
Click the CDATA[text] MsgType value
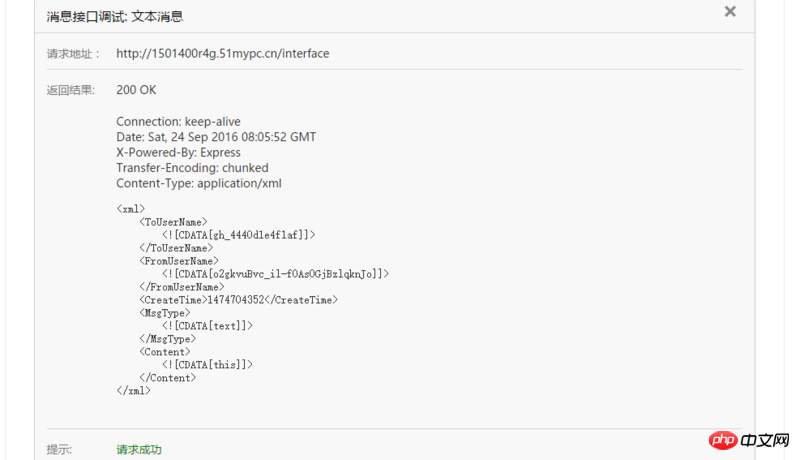coord(208,326)
